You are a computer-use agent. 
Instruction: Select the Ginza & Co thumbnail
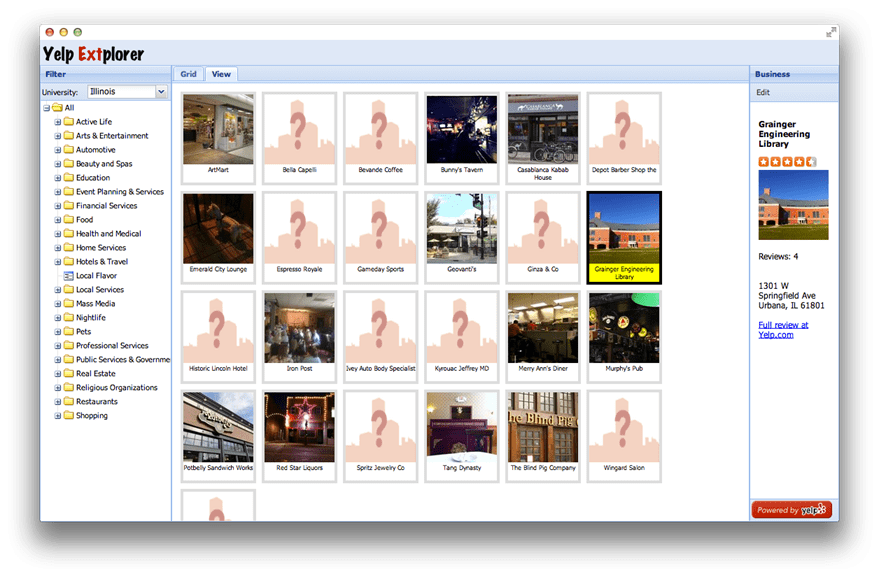tap(543, 237)
